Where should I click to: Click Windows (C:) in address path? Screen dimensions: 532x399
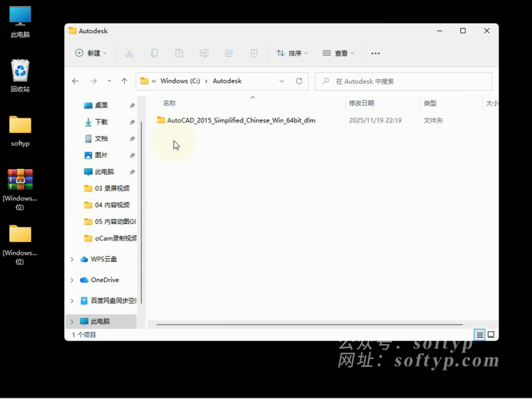pos(180,81)
